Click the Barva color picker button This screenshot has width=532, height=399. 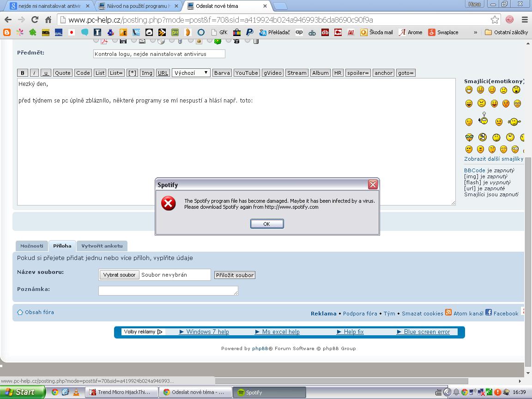click(x=222, y=73)
